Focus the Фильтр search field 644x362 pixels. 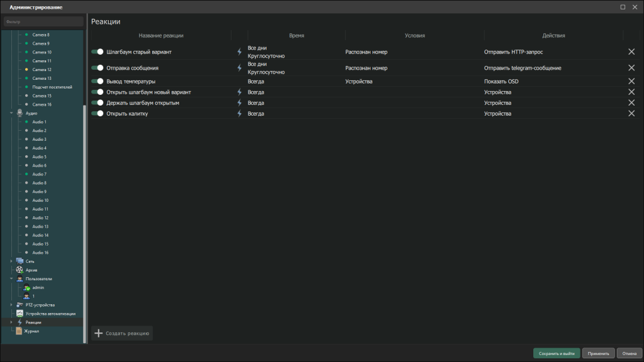(43, 21)
